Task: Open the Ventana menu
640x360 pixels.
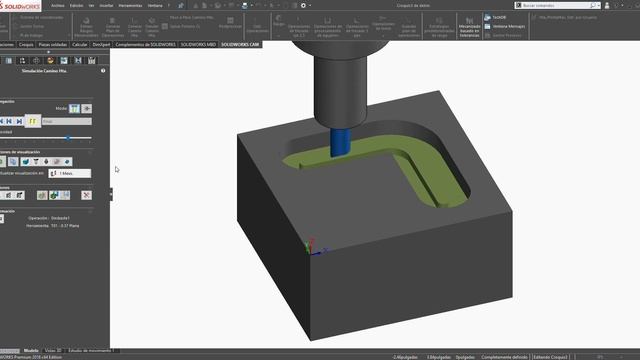Action: coord(155,6)
